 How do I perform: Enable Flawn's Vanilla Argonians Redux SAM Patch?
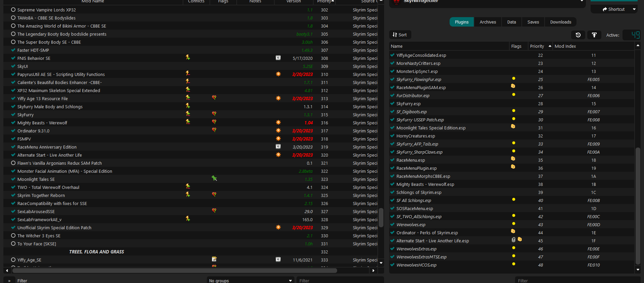(13, 163)
